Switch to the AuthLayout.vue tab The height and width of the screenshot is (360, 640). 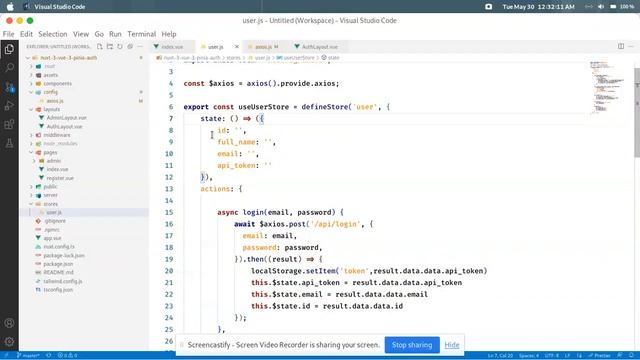click(x=320, y=47)
